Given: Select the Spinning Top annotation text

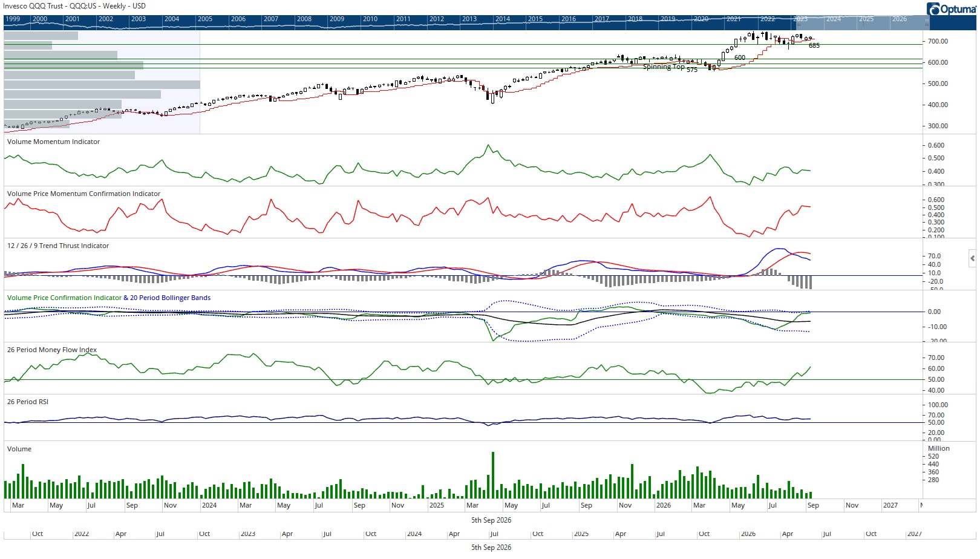Looking at the screenshot, I should 664,67.
